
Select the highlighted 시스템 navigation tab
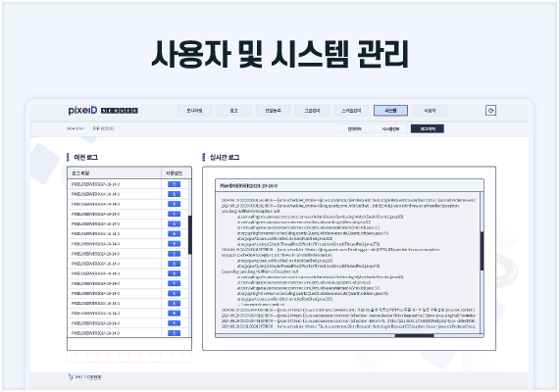point(390,111)
